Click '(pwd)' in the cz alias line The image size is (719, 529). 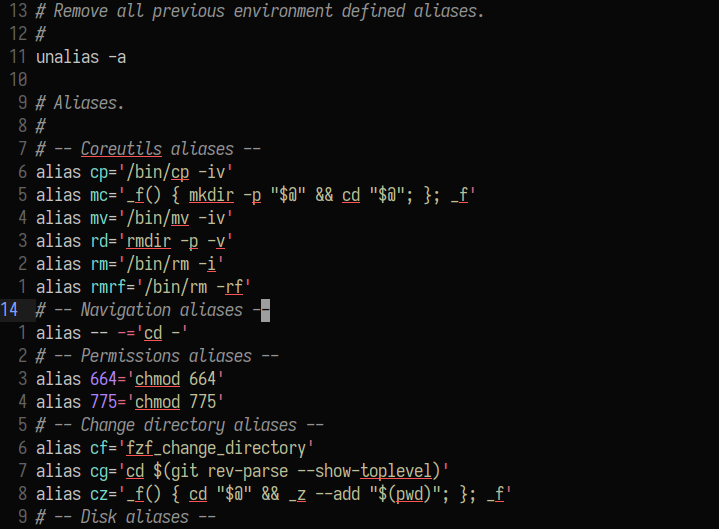[409, 494]
